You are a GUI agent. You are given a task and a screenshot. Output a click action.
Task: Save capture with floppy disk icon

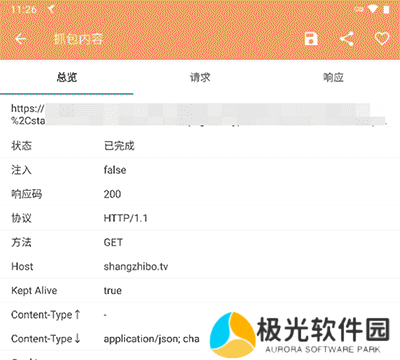311,39
